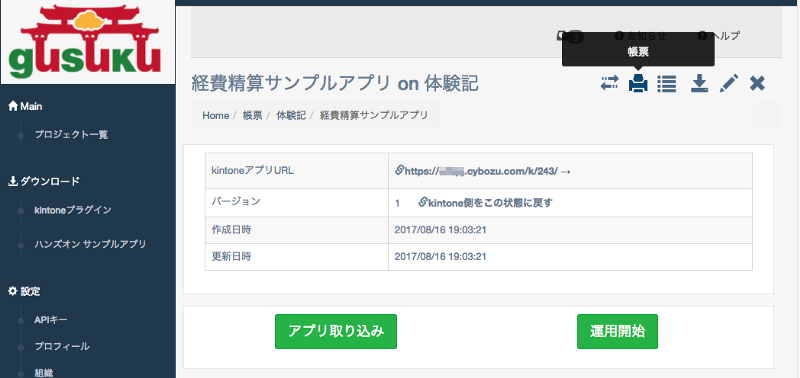Click the X delete icon

click(757, 83)
